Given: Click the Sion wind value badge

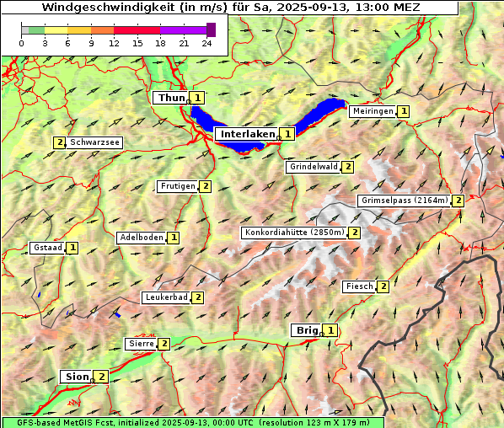Looking at the screenshot, I should tap(101, 377).
